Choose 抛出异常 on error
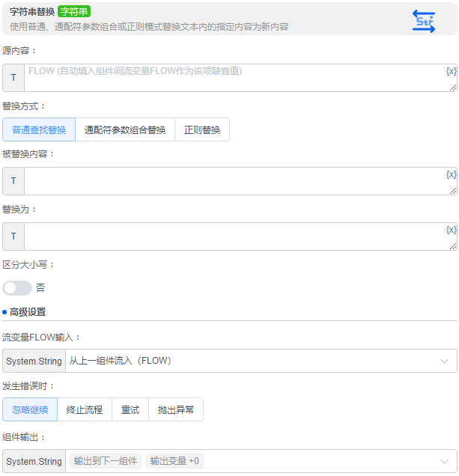 coord(175,409)
